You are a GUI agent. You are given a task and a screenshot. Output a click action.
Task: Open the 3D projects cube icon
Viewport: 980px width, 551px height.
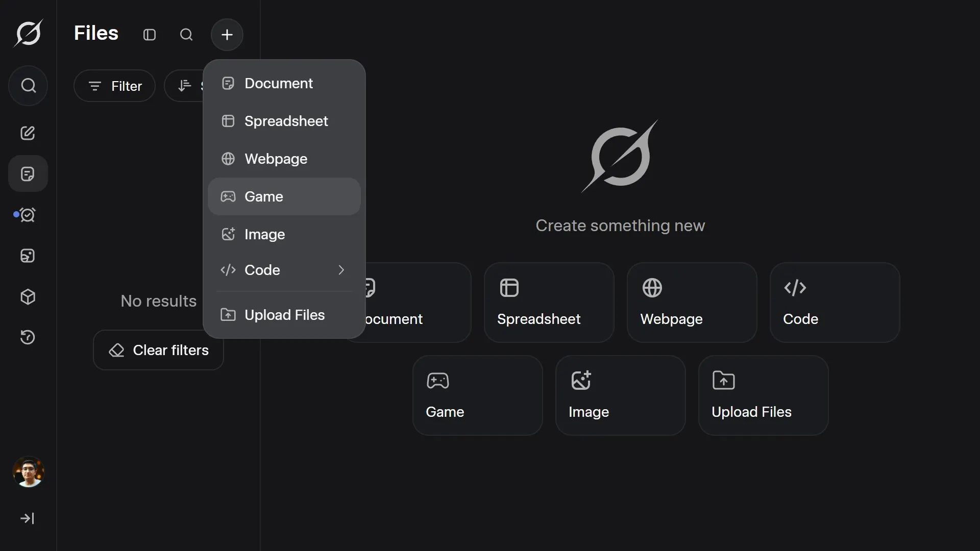point(28,297)
